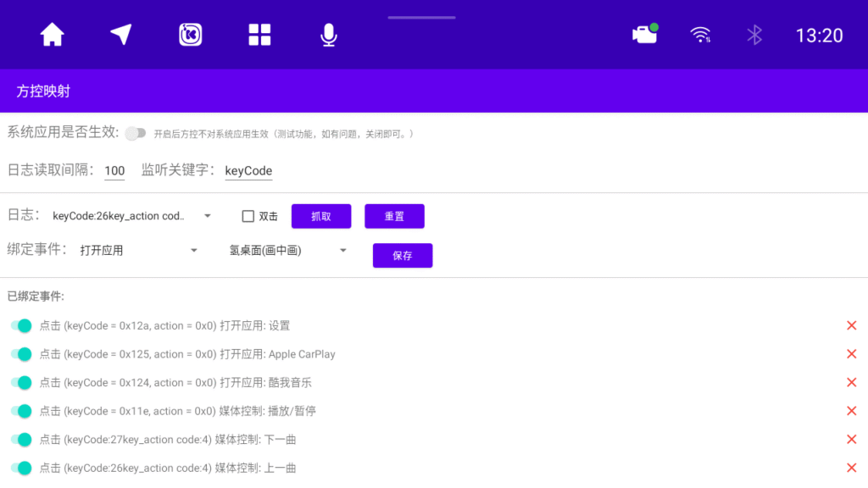Toggle 系统应用是否生效 switch
Screen dimensions: 868x488
[135, 133]
